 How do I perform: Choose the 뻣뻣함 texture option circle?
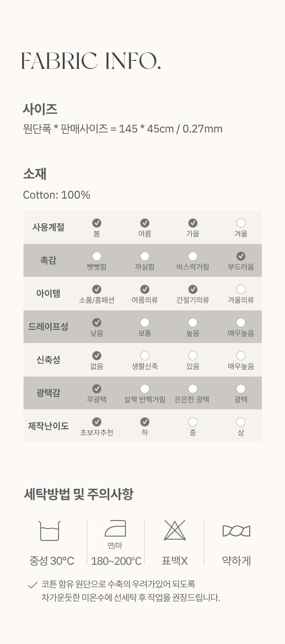coord(97,256)
